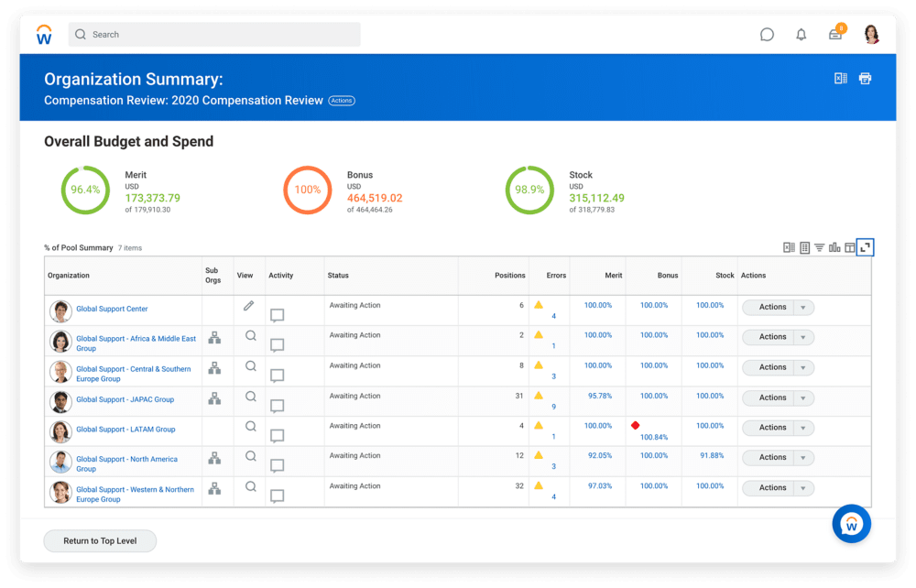This screenshot has width=916, height=588.
Task: Click the Workday home logo
Action: coord(44,35)
